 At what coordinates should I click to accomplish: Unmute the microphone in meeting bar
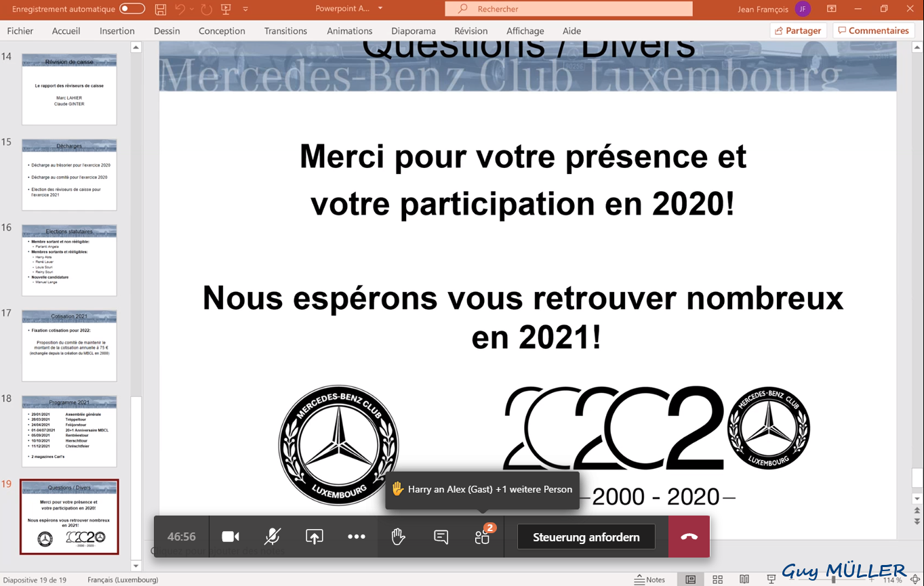pos(272,537)
